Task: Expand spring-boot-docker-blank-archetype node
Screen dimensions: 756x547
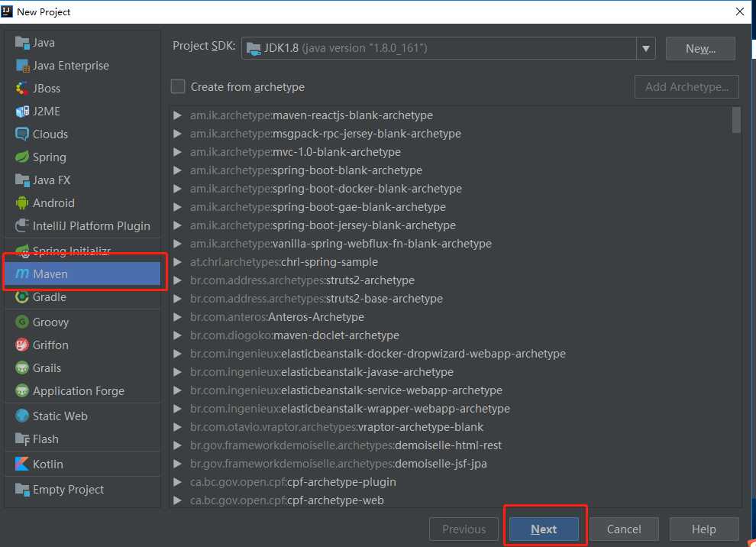Action: pos(177,189)
